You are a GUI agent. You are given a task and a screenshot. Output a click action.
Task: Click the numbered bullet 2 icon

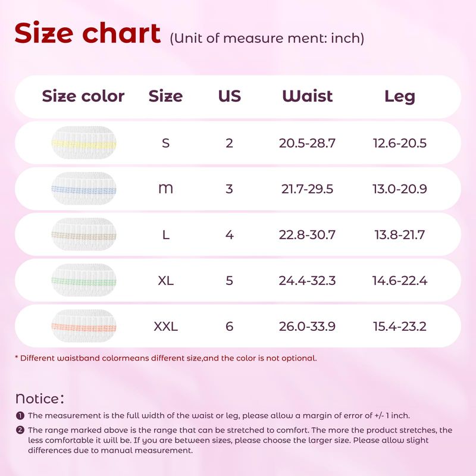[20, 430]
